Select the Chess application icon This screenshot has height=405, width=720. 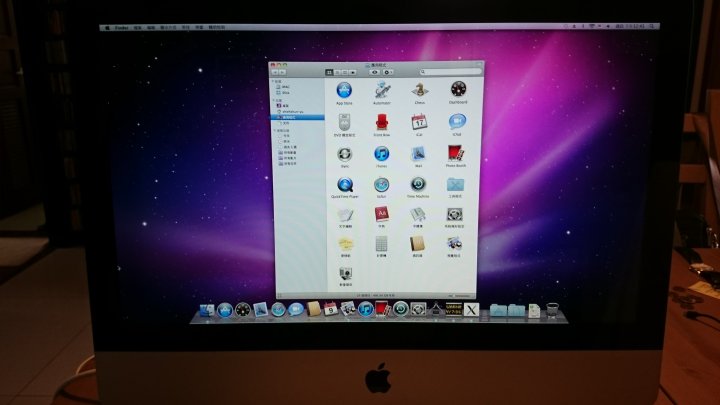pyautogui.click(x=420, y=90)
